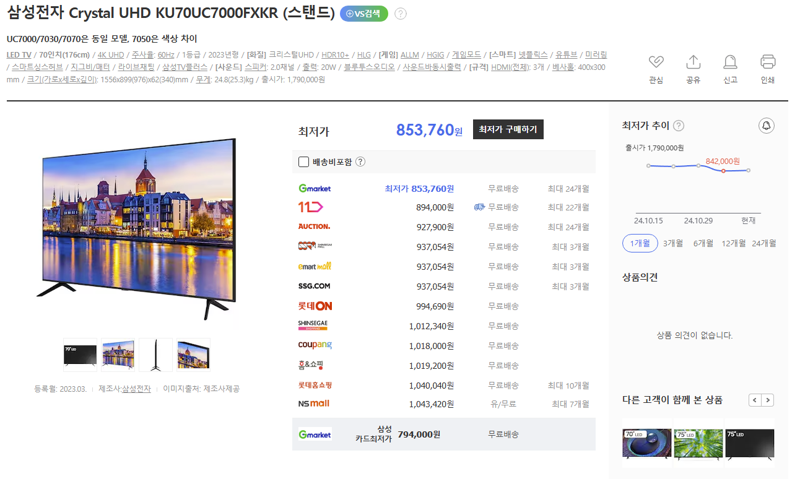Open the NSmall shop logo

[x=314, y=404]
